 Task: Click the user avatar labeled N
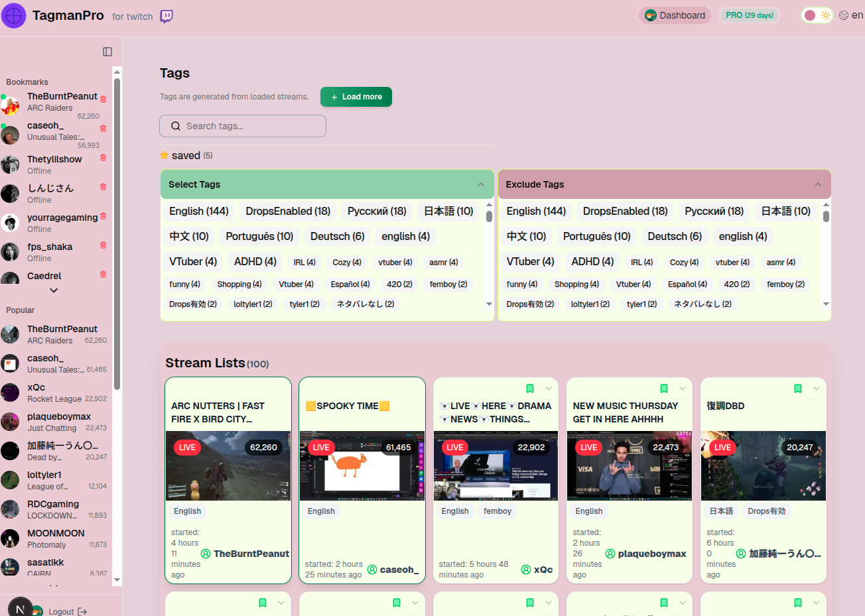20,607
